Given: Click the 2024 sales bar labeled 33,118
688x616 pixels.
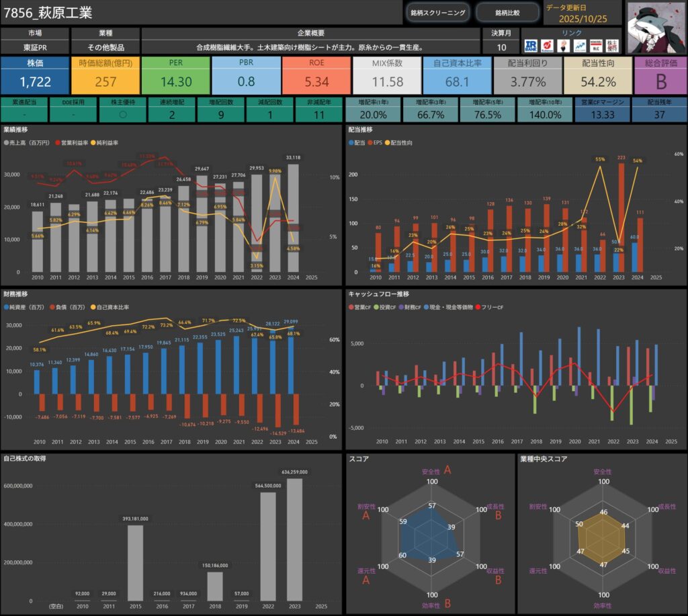Looking at the screenshot, I should click(293, 222).
